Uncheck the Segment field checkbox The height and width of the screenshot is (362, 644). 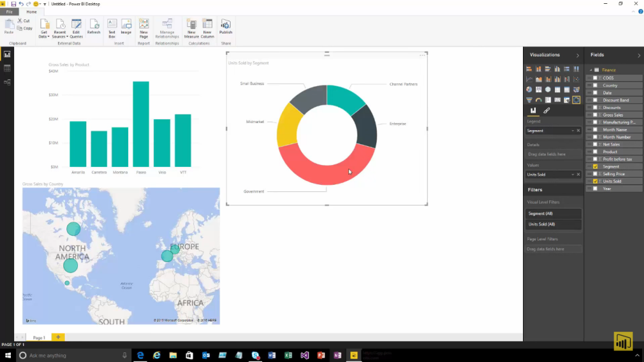[595, 166]
